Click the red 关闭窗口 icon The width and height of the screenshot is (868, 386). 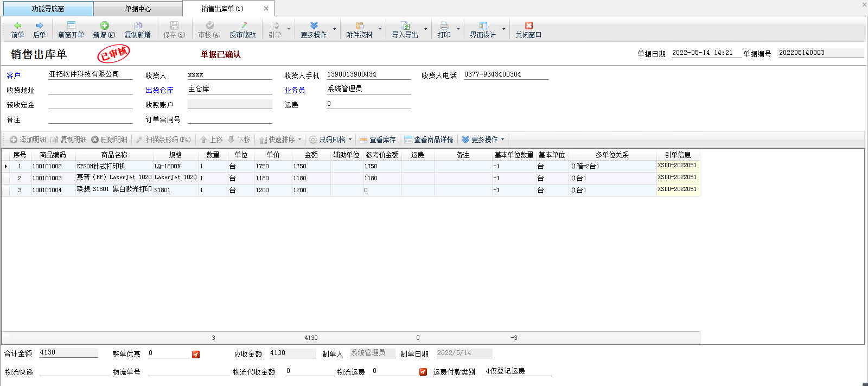pos(528,26)
